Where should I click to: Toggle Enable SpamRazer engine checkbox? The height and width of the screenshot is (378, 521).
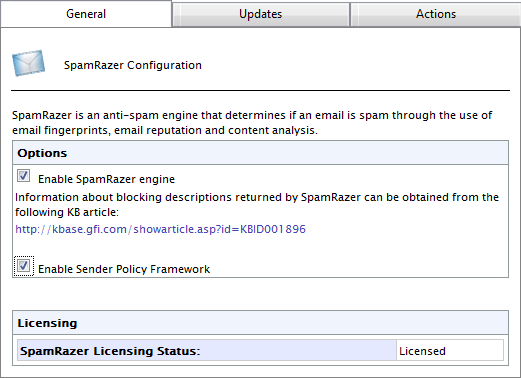pos(23,176)
